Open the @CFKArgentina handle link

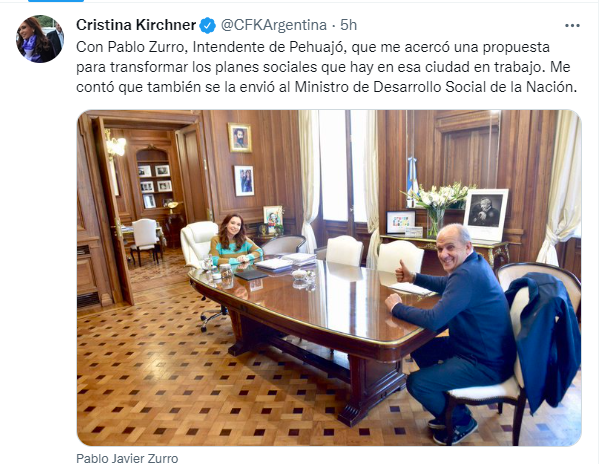(x=274, y=25)
